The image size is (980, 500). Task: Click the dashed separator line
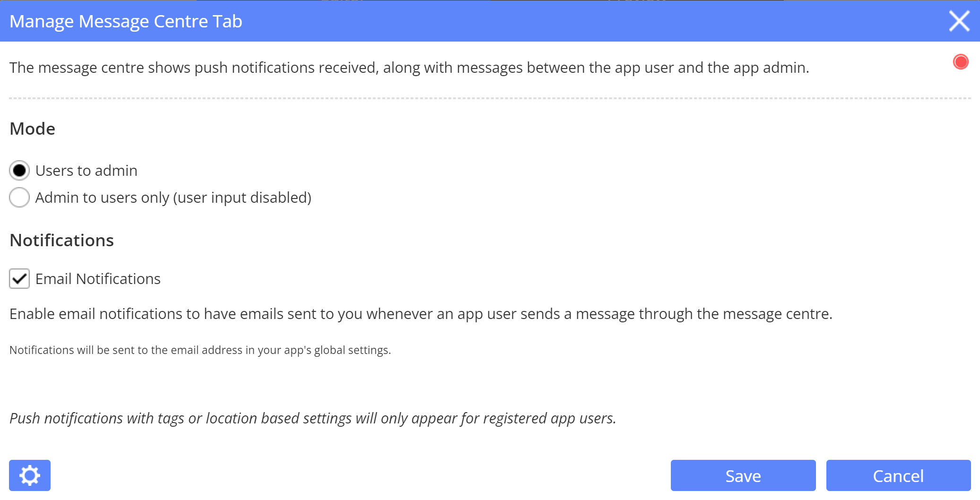490,98
